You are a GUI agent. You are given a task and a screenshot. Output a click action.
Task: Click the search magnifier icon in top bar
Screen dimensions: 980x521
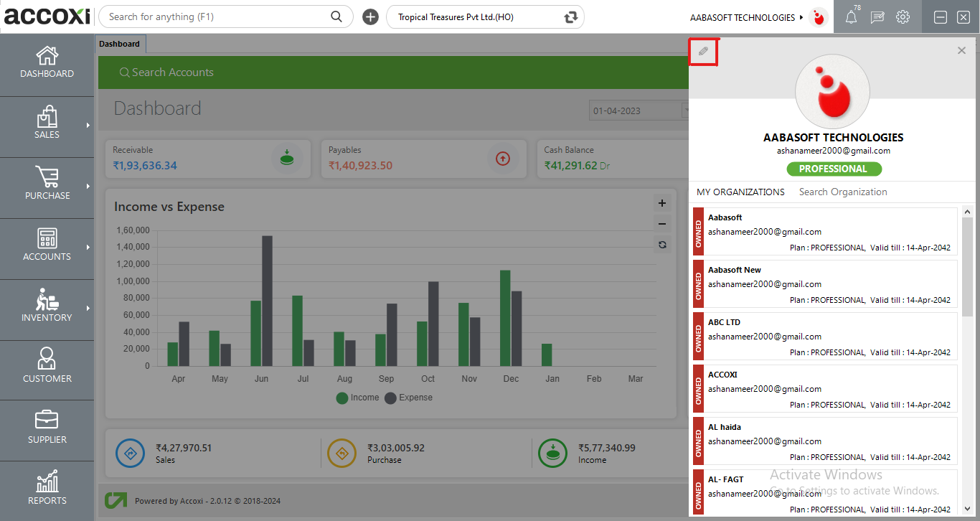point(336,17)
